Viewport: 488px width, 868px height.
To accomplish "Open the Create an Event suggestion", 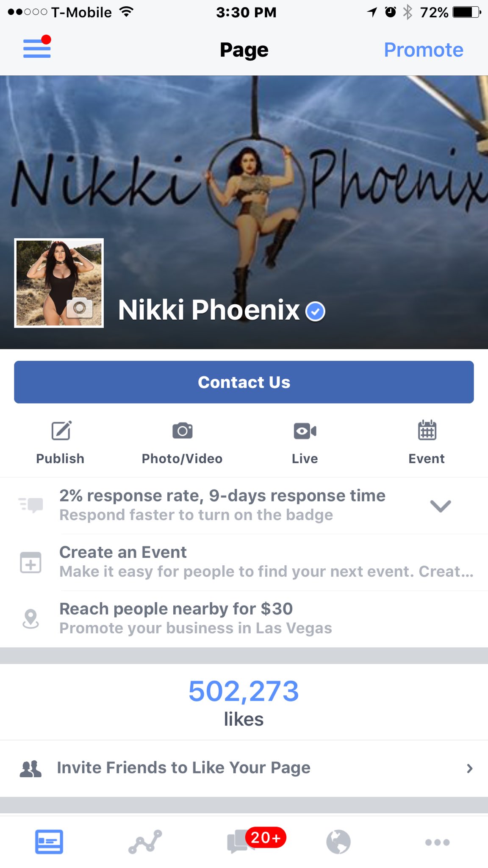I will (x=244, y=562).
